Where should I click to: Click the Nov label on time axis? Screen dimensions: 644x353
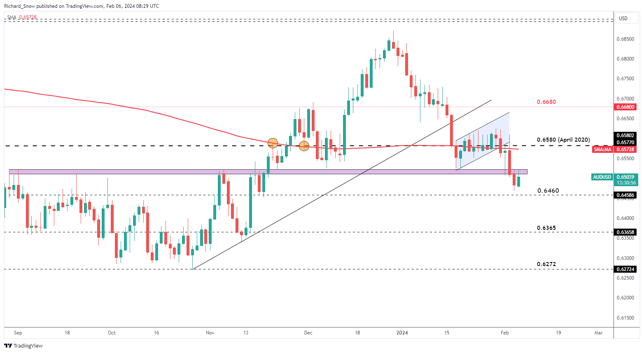210,333
